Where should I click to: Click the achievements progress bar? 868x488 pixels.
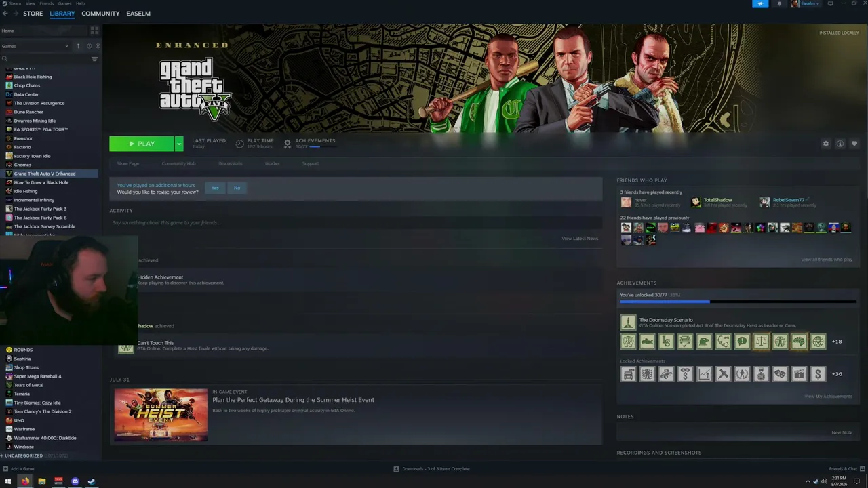point(737,302)
